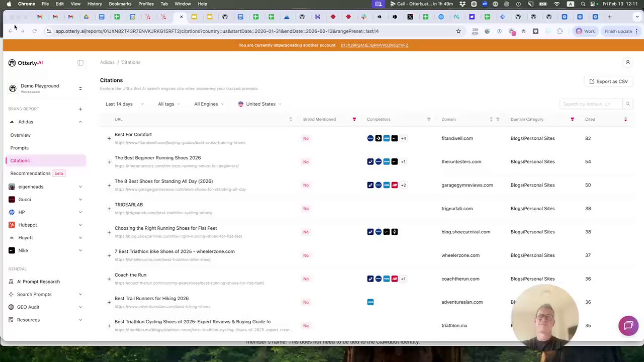
Task: Sort by the Cited column
Action: pyautogui.click(x=625, y=119)
